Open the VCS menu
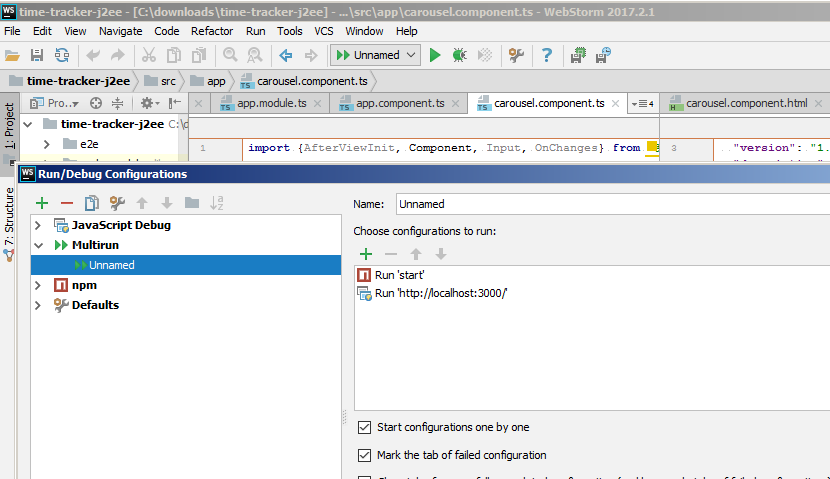This screenshot has width=830, height=479. tap(323, 31)
